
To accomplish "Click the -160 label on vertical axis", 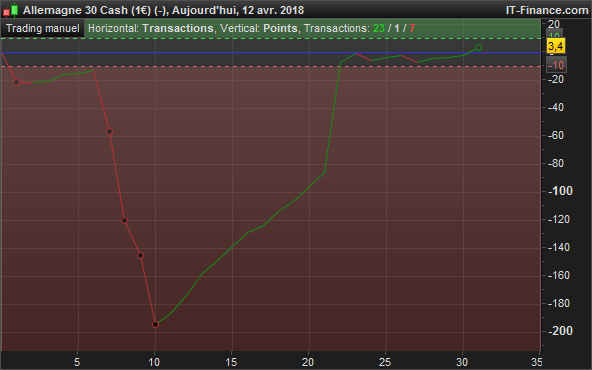I will coord(558,275).
